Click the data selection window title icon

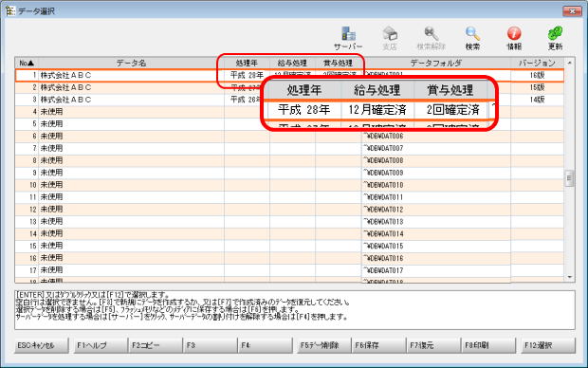coord(10,11)
